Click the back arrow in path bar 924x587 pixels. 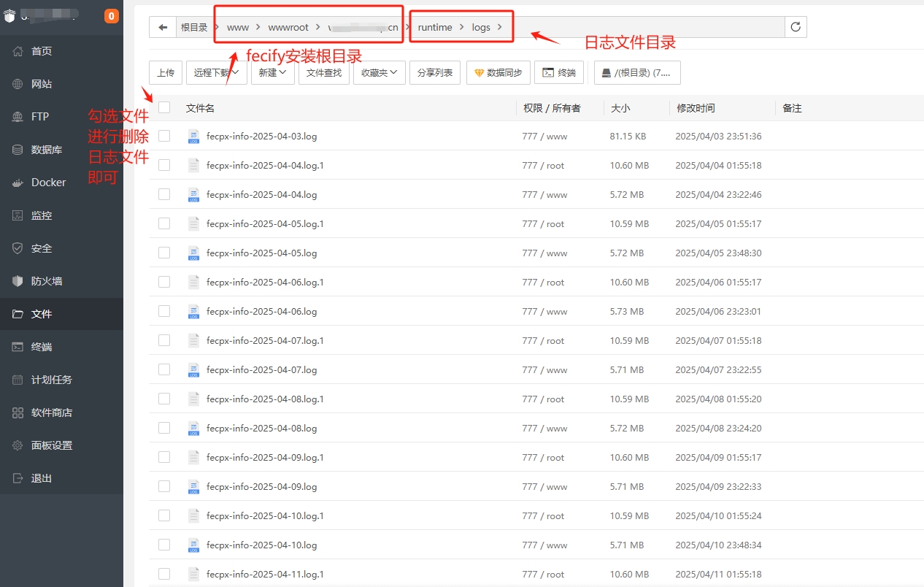point(162,28)
